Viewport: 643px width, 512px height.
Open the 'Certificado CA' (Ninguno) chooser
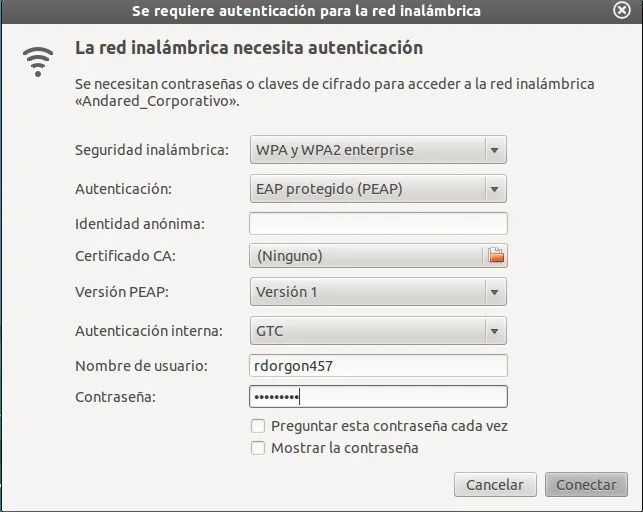378,256
